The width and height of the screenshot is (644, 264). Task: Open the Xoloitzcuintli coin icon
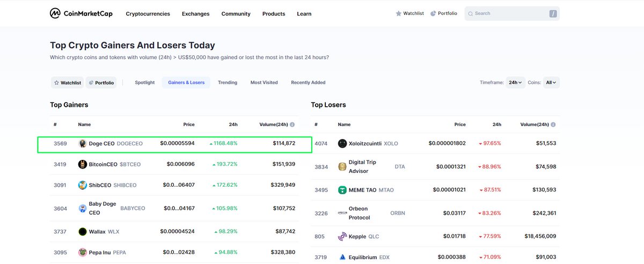click(342, 144)
